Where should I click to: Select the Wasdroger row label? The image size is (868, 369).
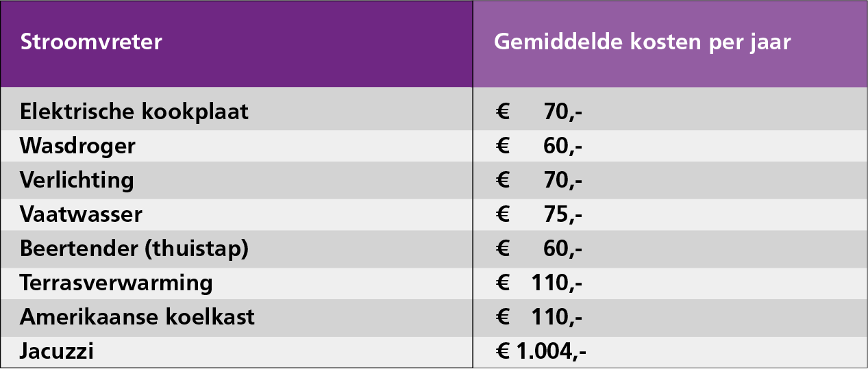pyautogui.click(x=77, y=146)
